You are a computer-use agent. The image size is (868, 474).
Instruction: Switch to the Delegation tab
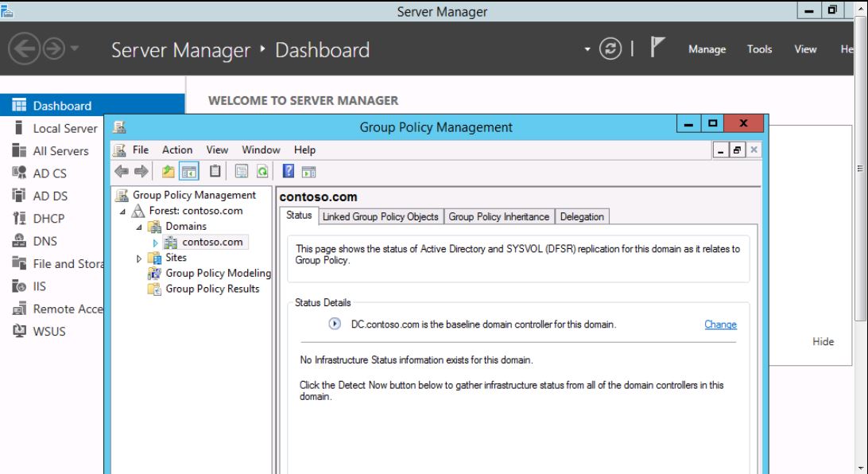point(582,216)
